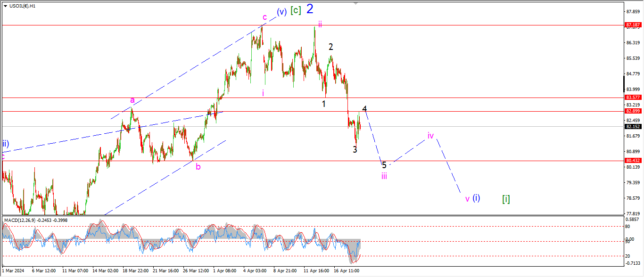The height and width of the screenshot is (277, 644).
Task: Select the 82.899 red price level tag
Action: click(632, 111)
